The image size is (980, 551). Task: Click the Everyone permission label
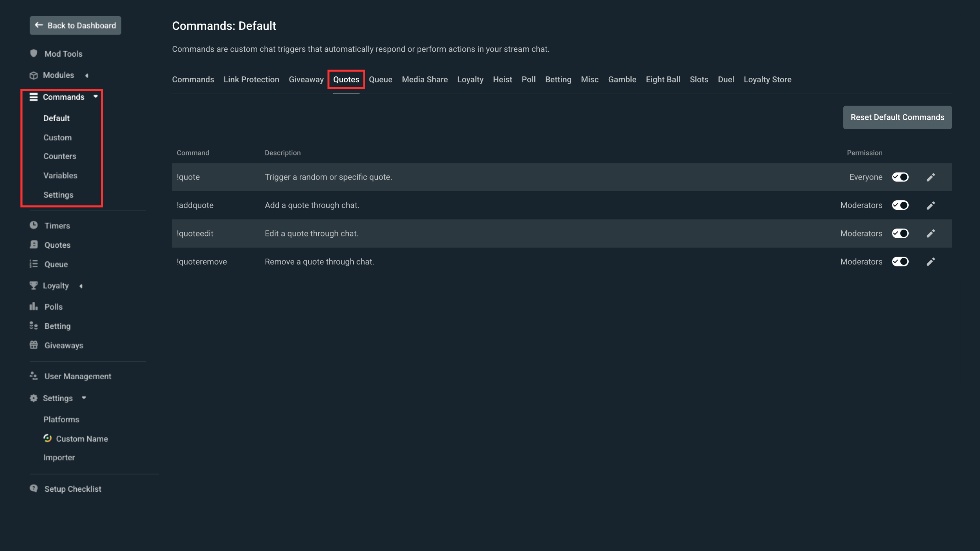point(866,177)
